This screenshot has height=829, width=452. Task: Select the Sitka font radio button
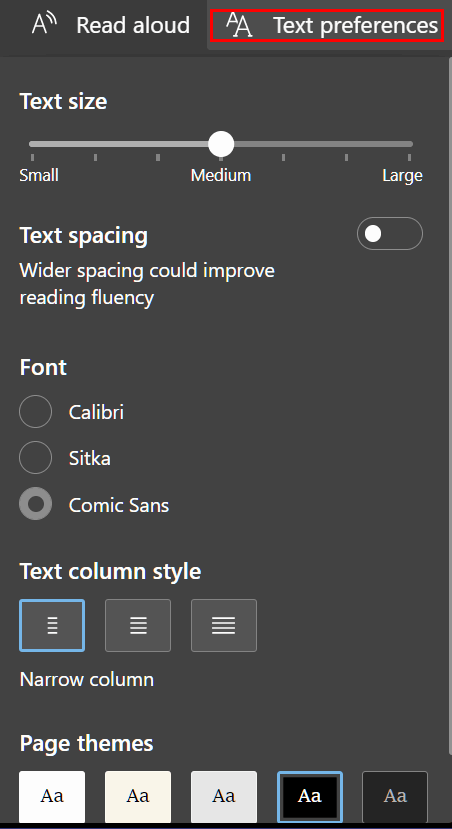click(35, 457)
